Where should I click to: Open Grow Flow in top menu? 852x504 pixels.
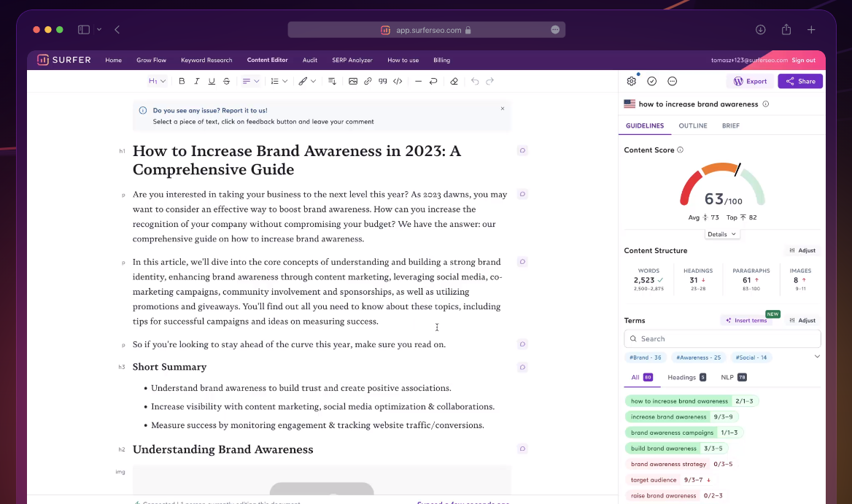pos(151,61)
